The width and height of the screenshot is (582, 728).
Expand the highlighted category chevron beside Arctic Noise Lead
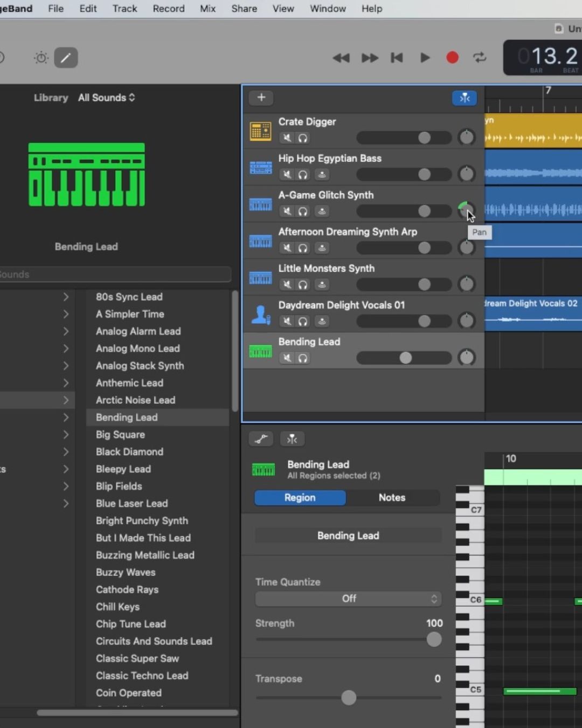tap(66, 400)
